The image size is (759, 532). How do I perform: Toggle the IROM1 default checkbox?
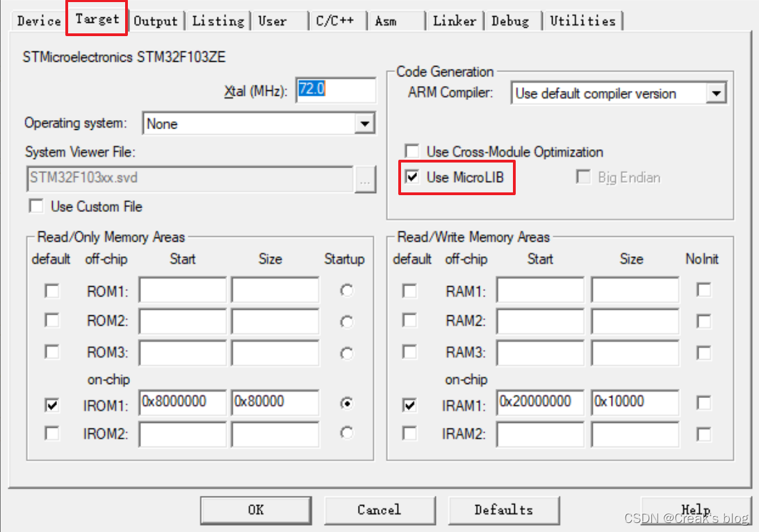[52, 405]
